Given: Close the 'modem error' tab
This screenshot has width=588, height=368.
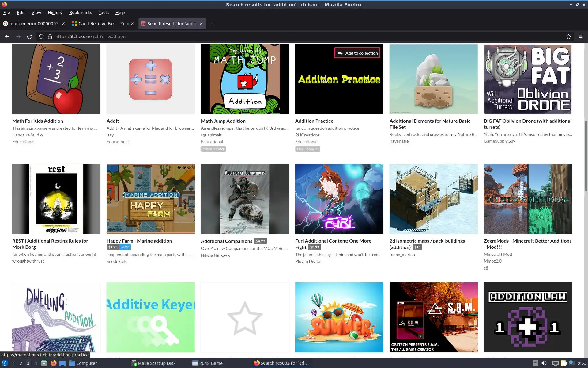Looking at the screenshot, I should point(63,24).
